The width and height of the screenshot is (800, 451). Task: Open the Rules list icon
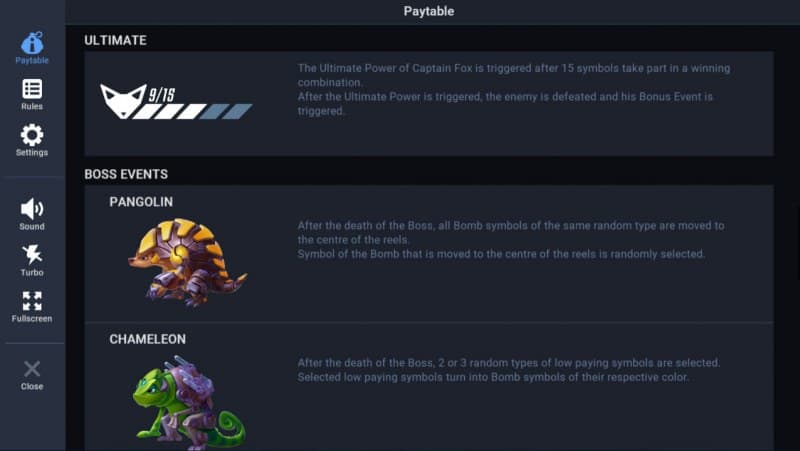[32, 89]
